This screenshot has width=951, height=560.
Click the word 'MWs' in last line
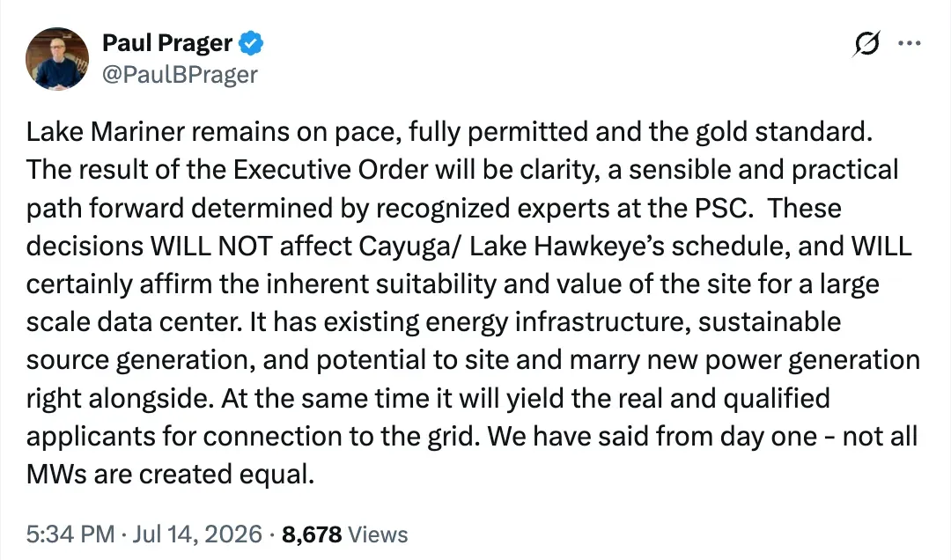[56, 475]
